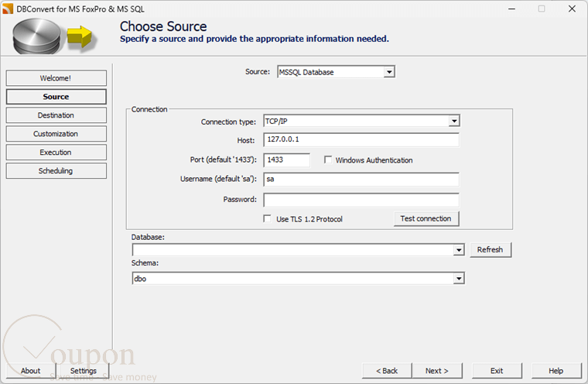
Task: Click into the Host field
Action: pyautogui.click(x=361, y=139)
